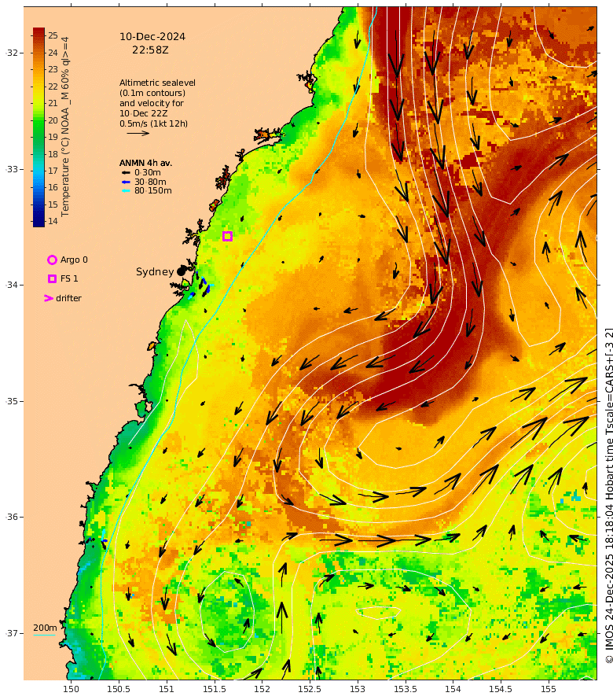This screenshot has width=613, height=700.
Task: Click the -36 latitude axis label
Action: click(x=13, y=517)
